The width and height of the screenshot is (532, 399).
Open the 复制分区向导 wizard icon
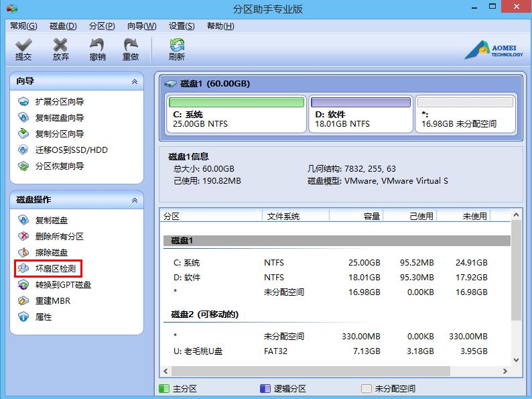[x=23, y=133]
